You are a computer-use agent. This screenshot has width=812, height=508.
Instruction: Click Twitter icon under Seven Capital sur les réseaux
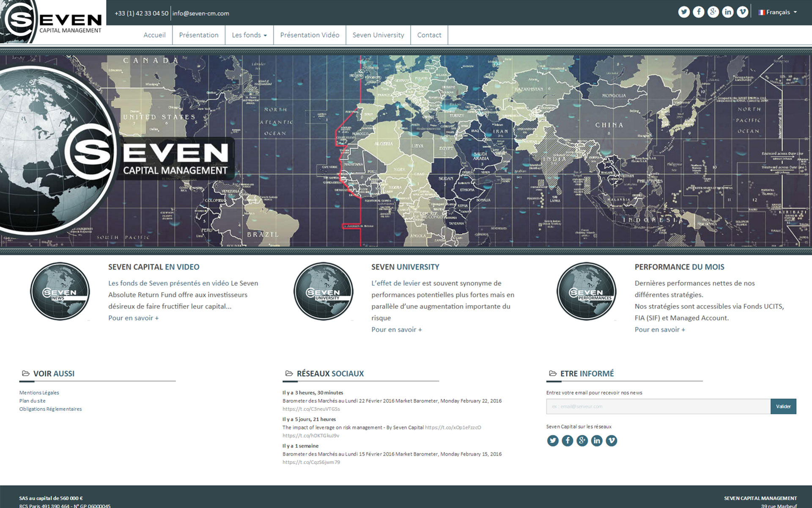click(x=553, y=441)
